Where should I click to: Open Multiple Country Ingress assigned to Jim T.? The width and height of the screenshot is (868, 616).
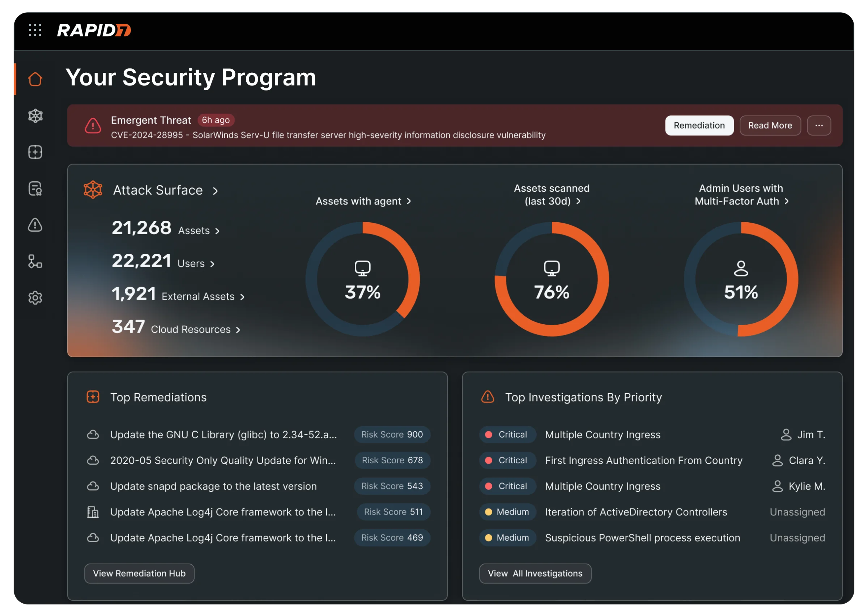point(603,434)
